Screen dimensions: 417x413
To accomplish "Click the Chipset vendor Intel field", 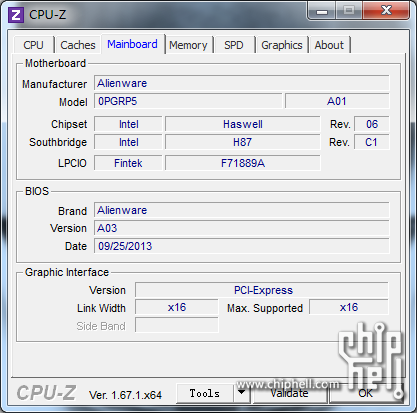I will click(x=128, y=124).
